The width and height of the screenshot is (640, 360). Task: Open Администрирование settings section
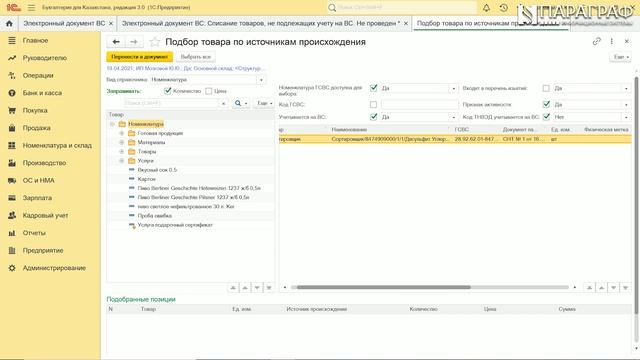[x=54, y=268]
